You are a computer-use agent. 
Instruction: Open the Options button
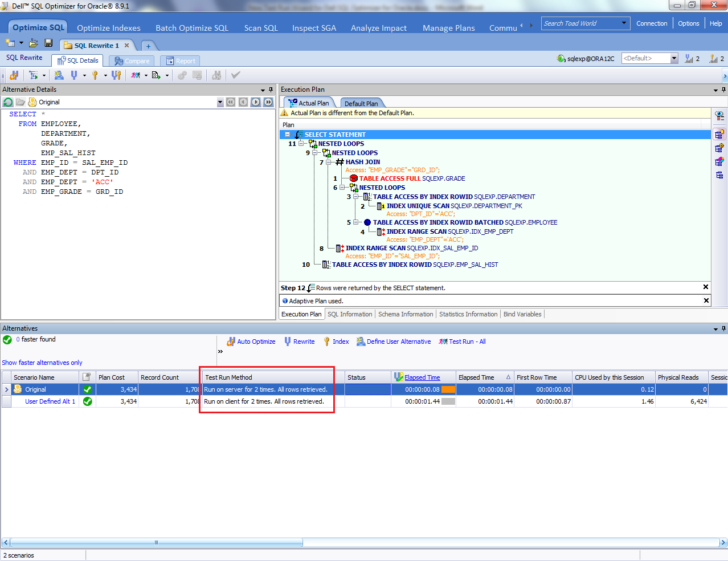[688, 23]
